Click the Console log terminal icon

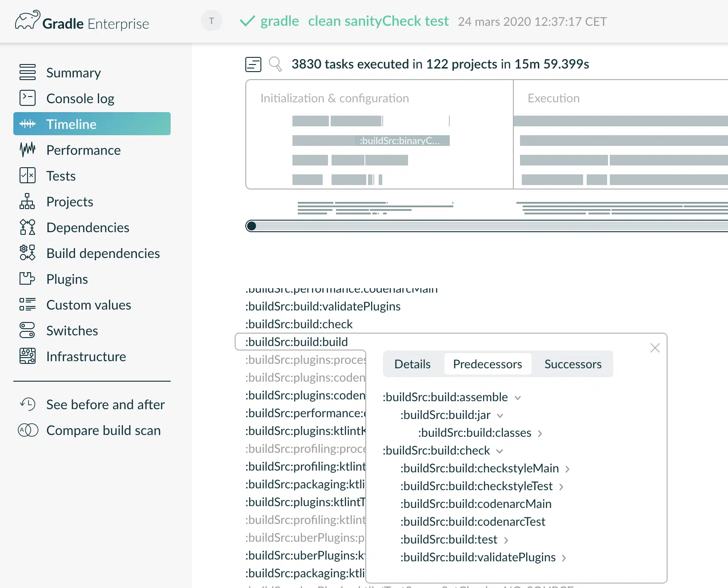pyautogui.click(x=28, y=98)
